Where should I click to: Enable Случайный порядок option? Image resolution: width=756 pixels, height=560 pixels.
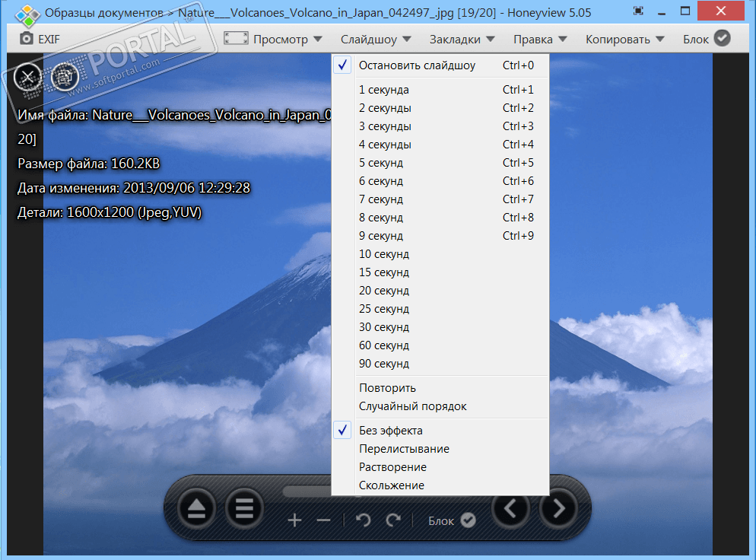point(440,406)
